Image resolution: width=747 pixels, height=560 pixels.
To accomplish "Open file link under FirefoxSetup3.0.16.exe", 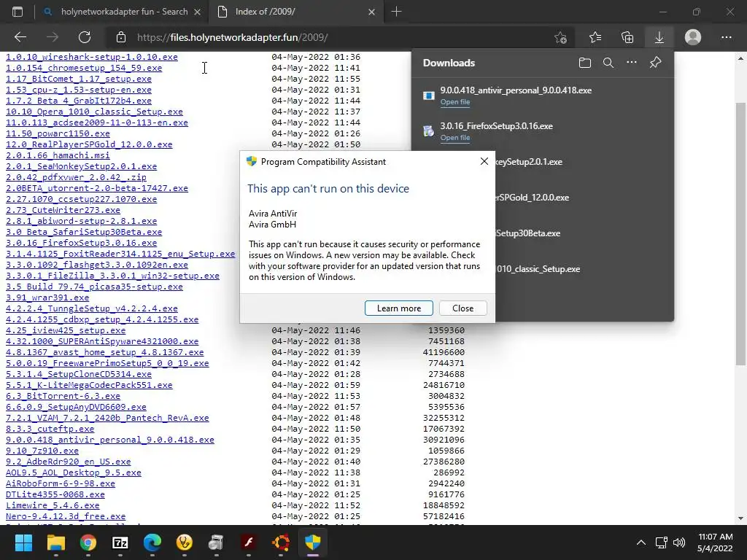I will (455, 138).
